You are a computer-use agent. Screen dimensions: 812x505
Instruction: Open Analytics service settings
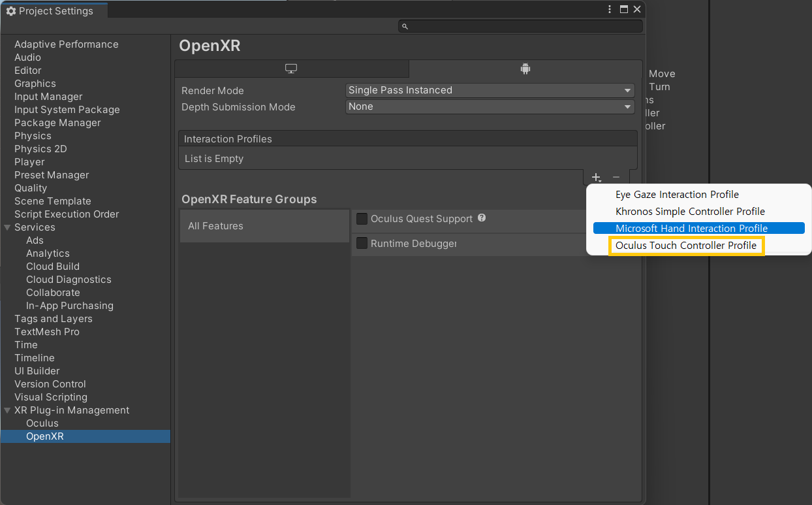point(48,253)
